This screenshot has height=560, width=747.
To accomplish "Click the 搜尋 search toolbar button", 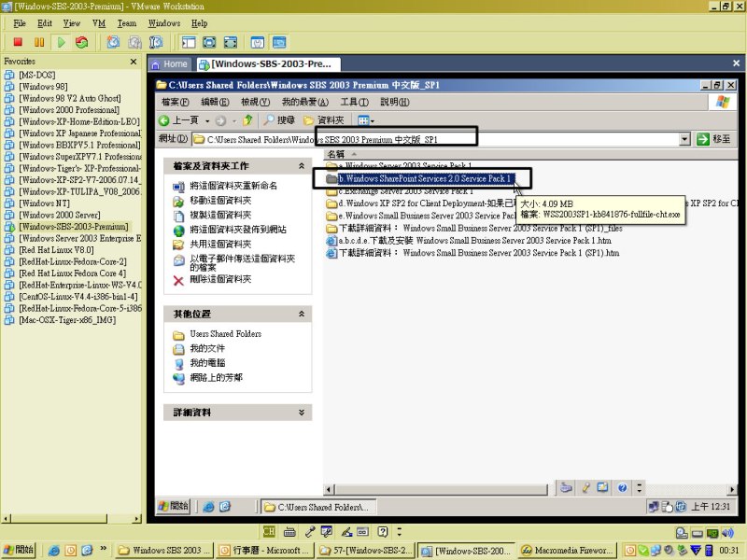I will coord(280,120).
